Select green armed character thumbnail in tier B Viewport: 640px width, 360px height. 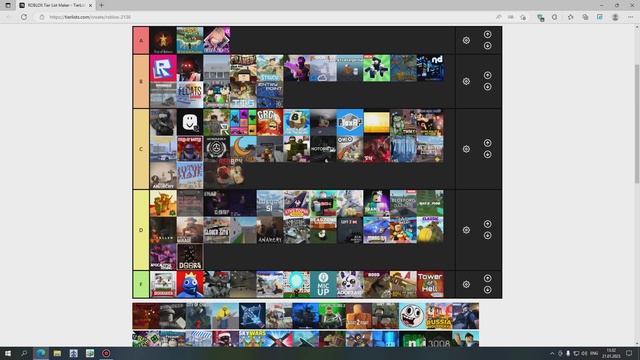tap(376, 68)
